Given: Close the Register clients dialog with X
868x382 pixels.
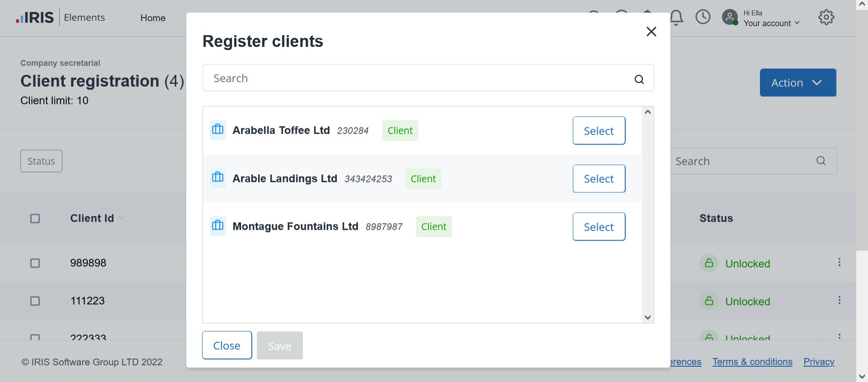Looking at the screenshot, I should 651,32.
